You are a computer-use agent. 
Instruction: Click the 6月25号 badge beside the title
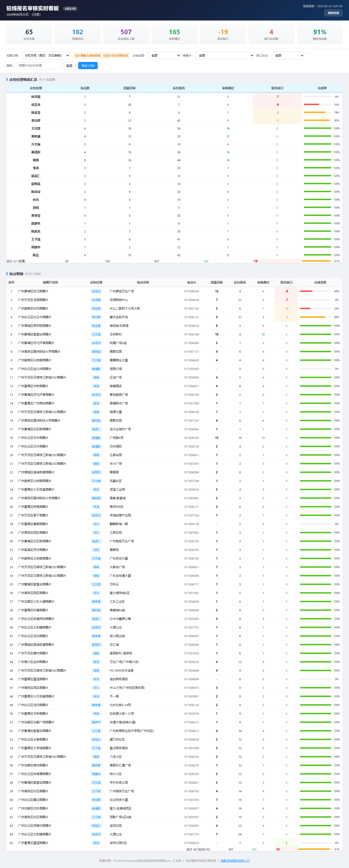(x=70, y=9)
